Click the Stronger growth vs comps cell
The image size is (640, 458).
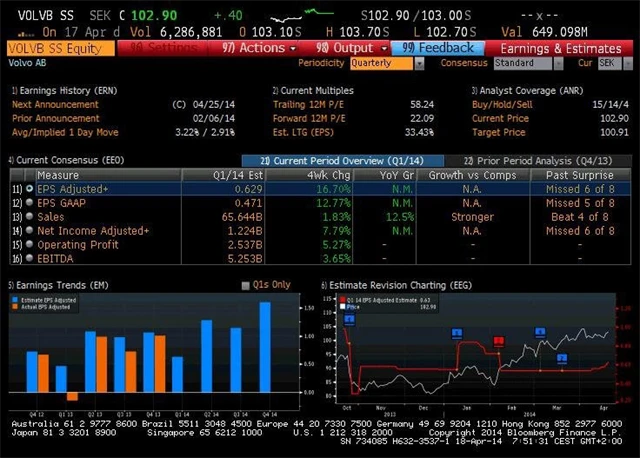(472, 217)
